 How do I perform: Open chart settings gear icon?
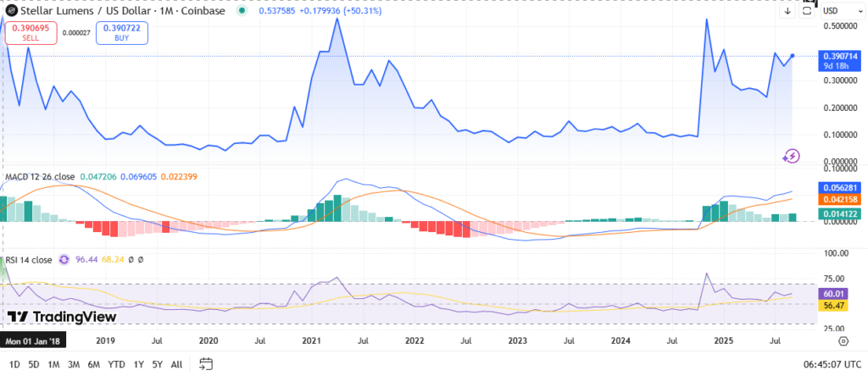point(843,340)
